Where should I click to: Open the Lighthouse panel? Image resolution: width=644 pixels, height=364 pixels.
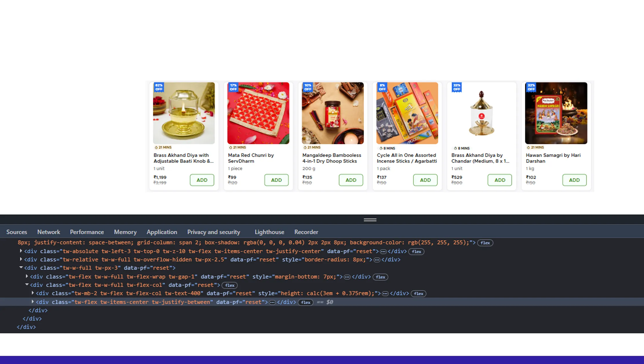pos(269,232)
